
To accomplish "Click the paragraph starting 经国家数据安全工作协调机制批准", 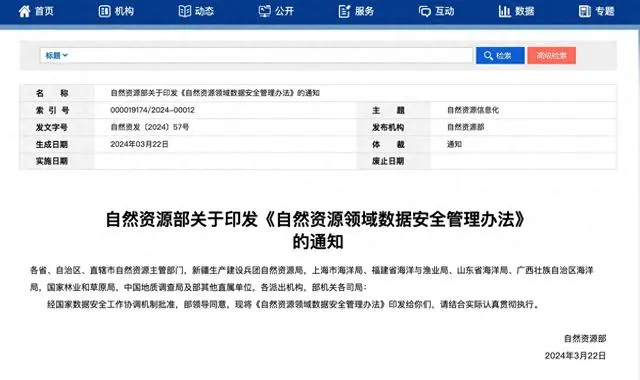I will [x=293, y=304].
